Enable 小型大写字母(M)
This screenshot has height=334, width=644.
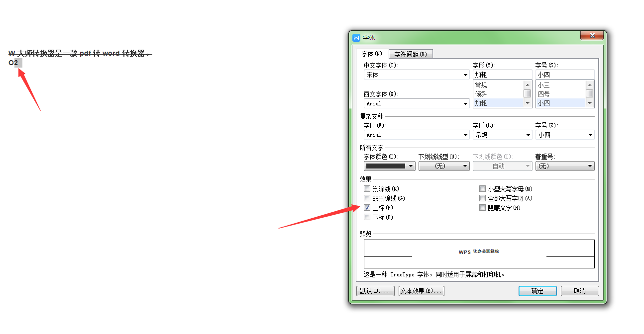tap(482, 188)
